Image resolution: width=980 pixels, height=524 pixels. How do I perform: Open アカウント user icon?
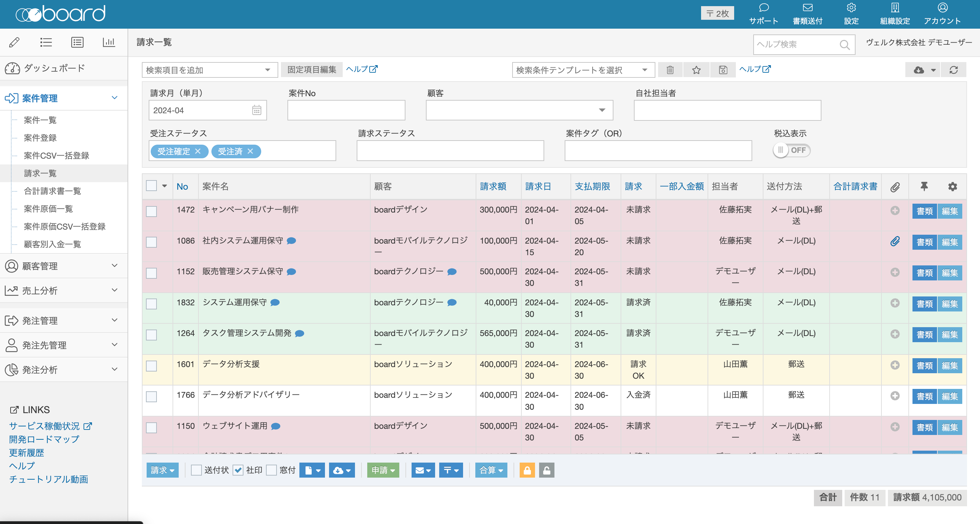click(942, 8)
